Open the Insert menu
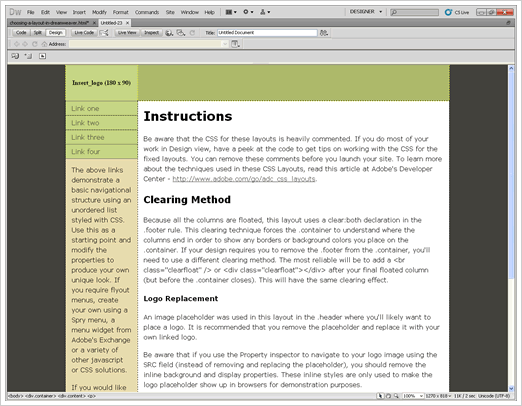Screen dimensions: 522x406 79,12
